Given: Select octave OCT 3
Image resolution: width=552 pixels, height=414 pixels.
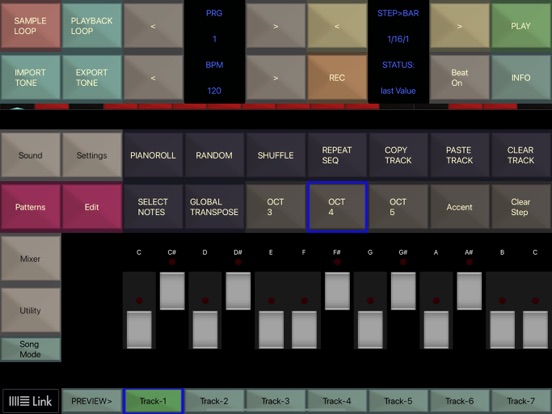Looking at the screenshot, I should click(x=276, y=207).
